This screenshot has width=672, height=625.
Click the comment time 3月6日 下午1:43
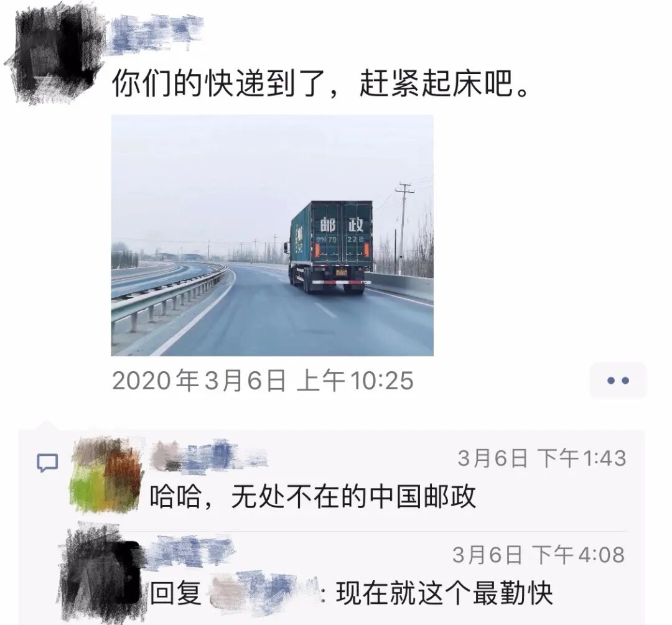click(x=542, y=458)
